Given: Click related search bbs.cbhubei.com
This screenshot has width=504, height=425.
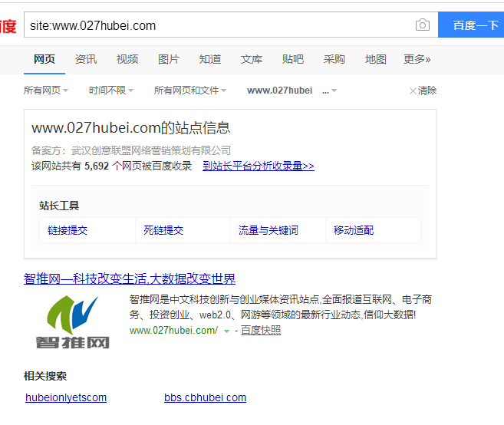Looking at the screenshot, I should coord(205,397).
